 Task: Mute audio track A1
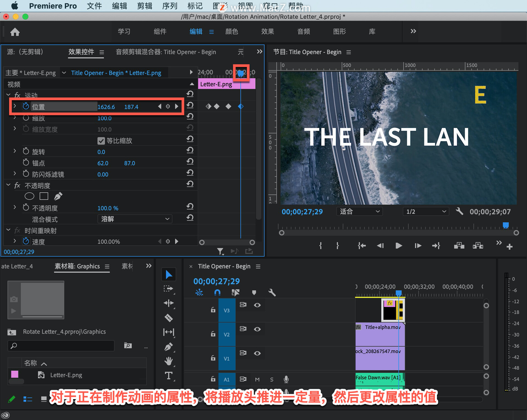tap(257, 379)
